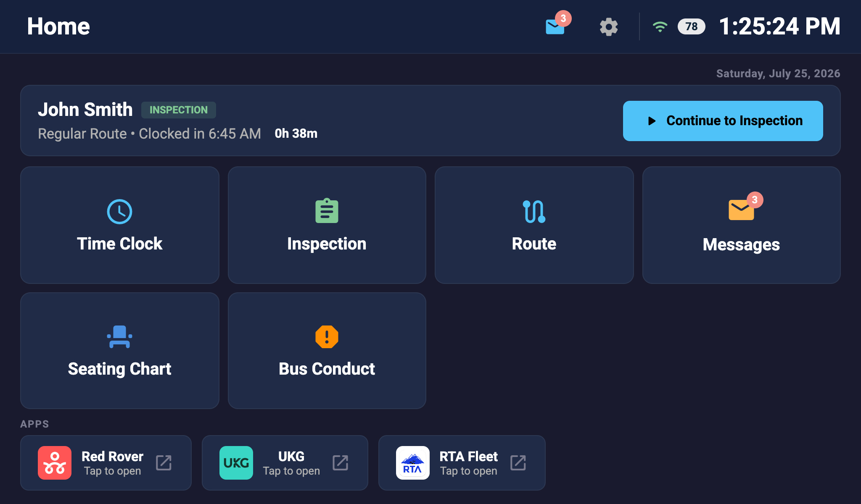861x504 pixels.
Task: Click the Time Clock clock icon
Action: click(x=119, y=211)
